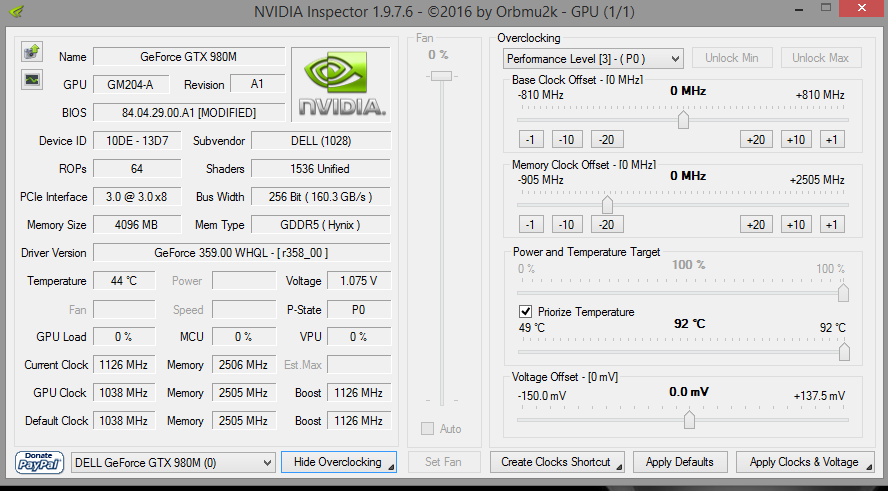Click the vertical Fan speed slider handle
This screenshot has width=888, height=491.
442,76
